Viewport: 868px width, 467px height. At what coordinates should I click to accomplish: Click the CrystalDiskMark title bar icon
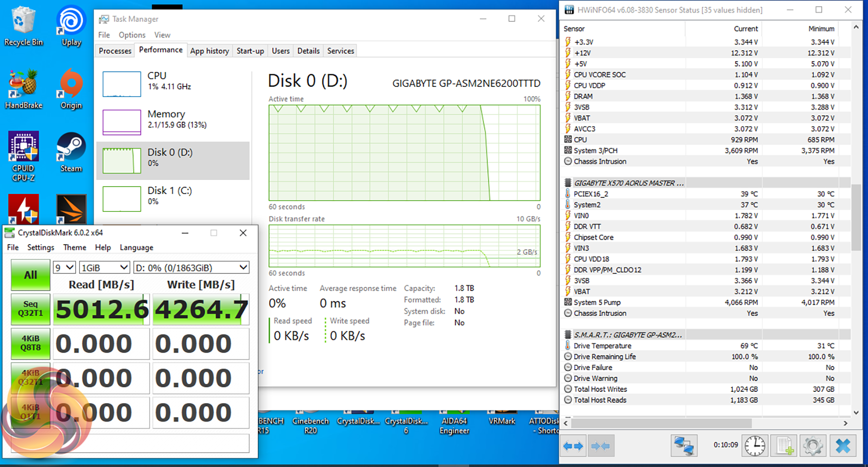click(10, 233)
